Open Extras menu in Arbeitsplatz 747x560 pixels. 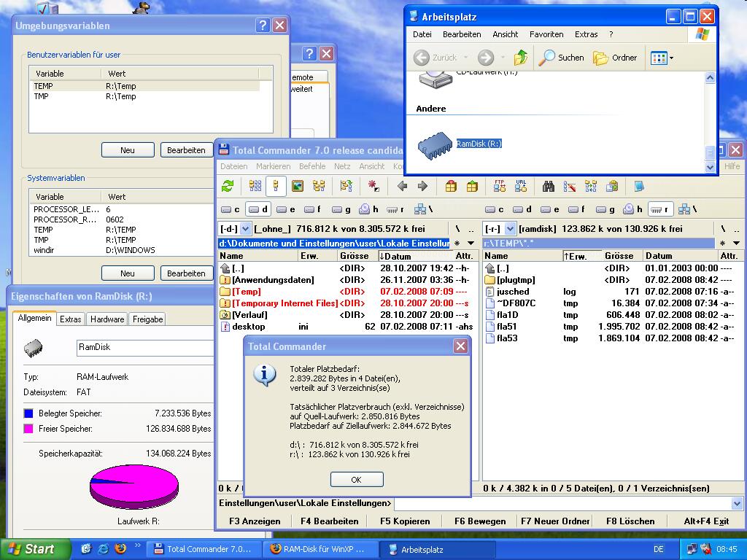point(586,34)
